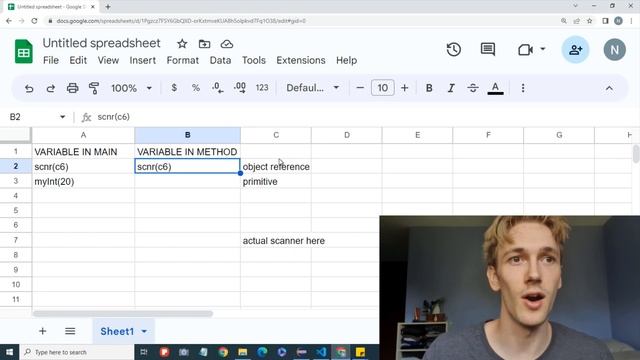Open the View menu
The image size is (640, 360).
tap(108, 60)
